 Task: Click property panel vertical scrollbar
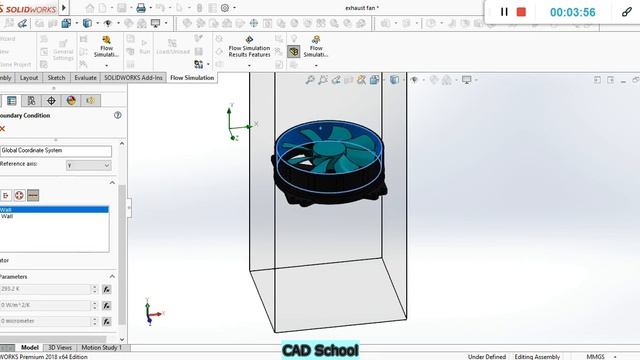click(122, 254)
